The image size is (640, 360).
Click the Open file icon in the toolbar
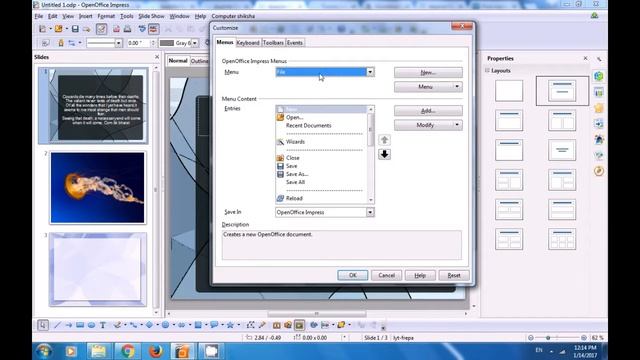59,29
